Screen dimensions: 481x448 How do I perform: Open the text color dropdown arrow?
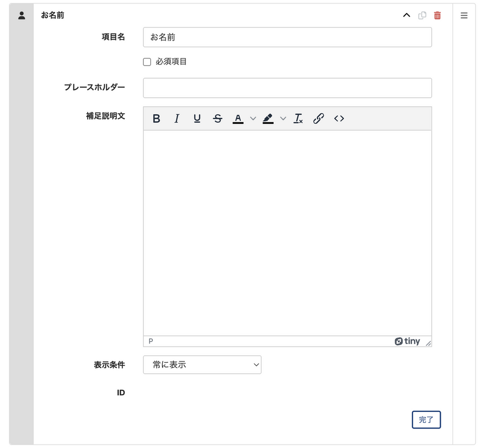click(253, 119)
